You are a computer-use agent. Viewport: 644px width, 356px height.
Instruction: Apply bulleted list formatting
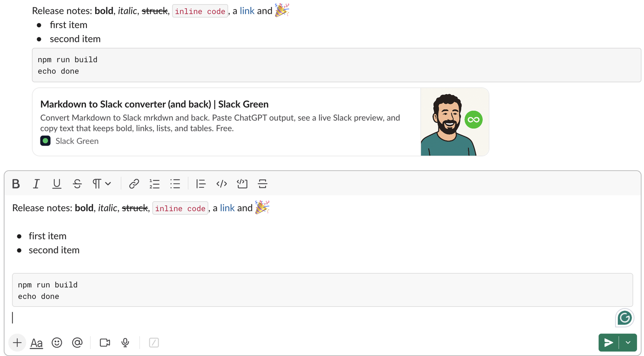[175, 184]
